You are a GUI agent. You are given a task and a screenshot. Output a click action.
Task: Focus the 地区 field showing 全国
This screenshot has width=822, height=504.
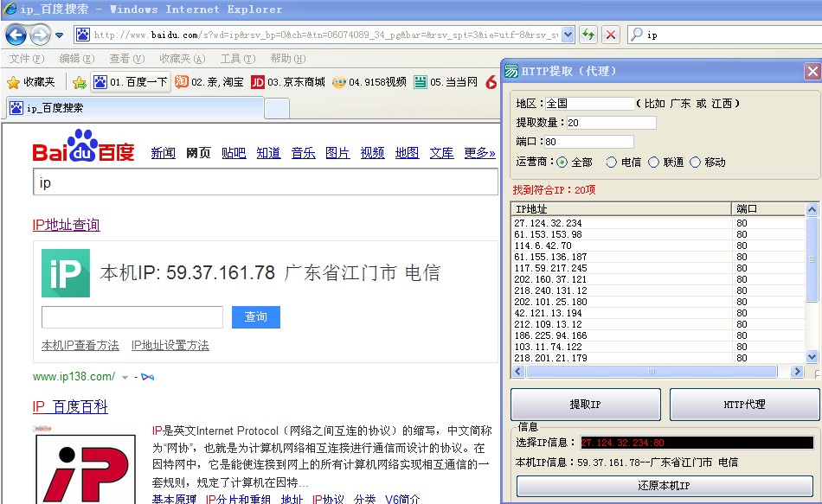[x=590, y=104]
